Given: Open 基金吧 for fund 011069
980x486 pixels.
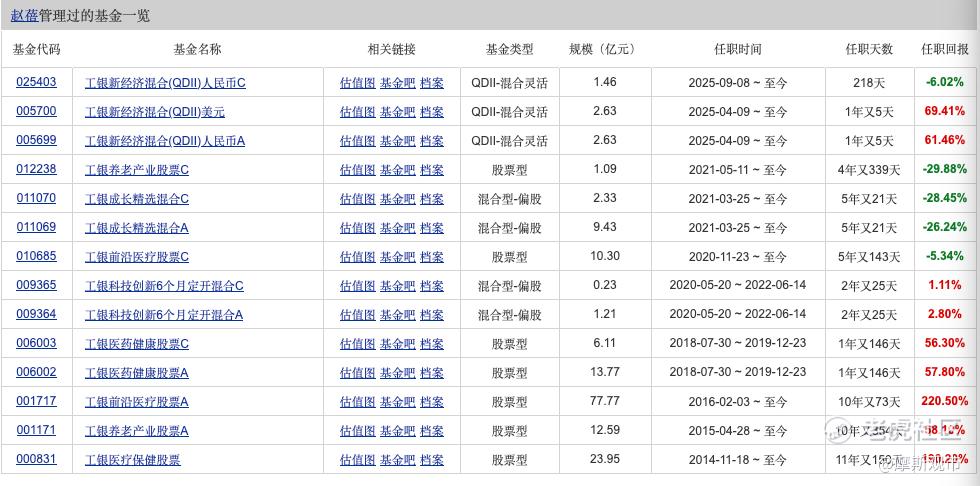Looking at the screenshot, I should [398, 227].
